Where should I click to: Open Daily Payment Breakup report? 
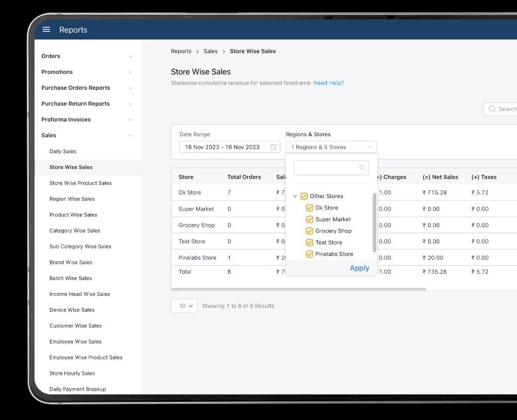tap(78, 389)
